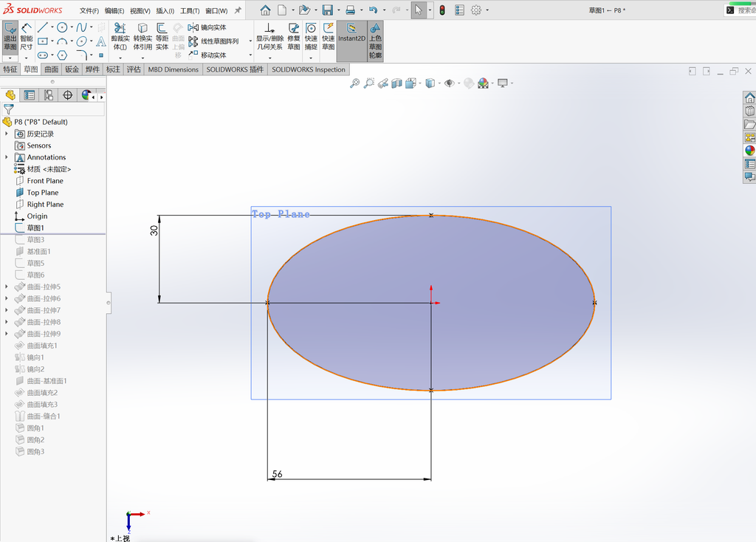Open the 显示/删除几何关系 dropdown arrow

pos(269,58)
